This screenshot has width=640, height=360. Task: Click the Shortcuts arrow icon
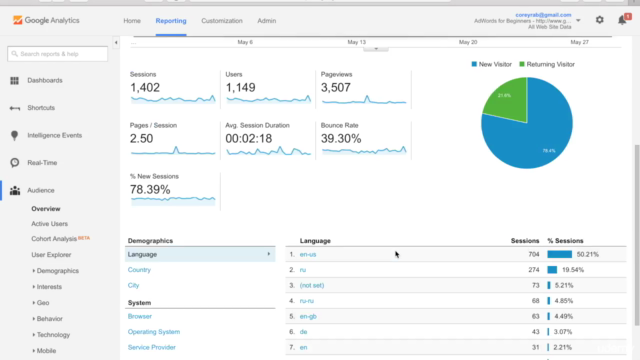coord(15,108)
